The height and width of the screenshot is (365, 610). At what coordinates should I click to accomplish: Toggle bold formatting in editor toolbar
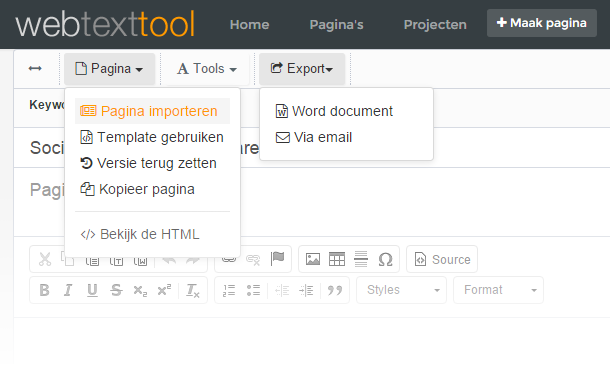(x=44, y=290)
